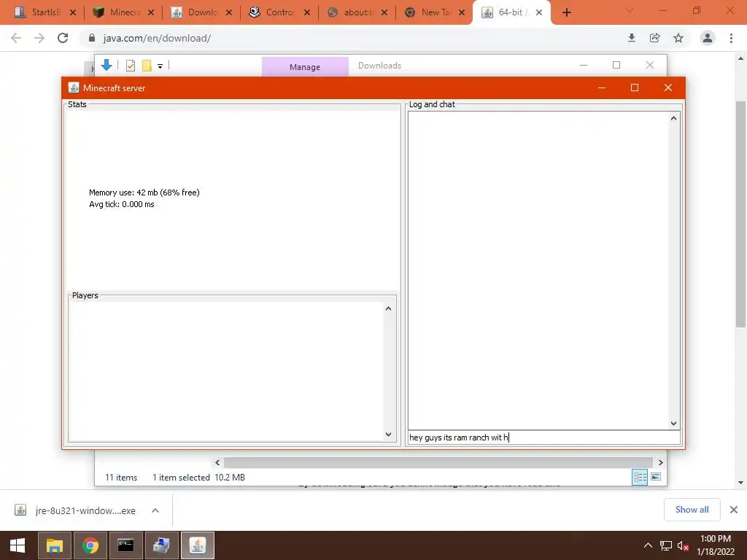Click Explorer horizontal scrollbar right arrow

(660, 462)
